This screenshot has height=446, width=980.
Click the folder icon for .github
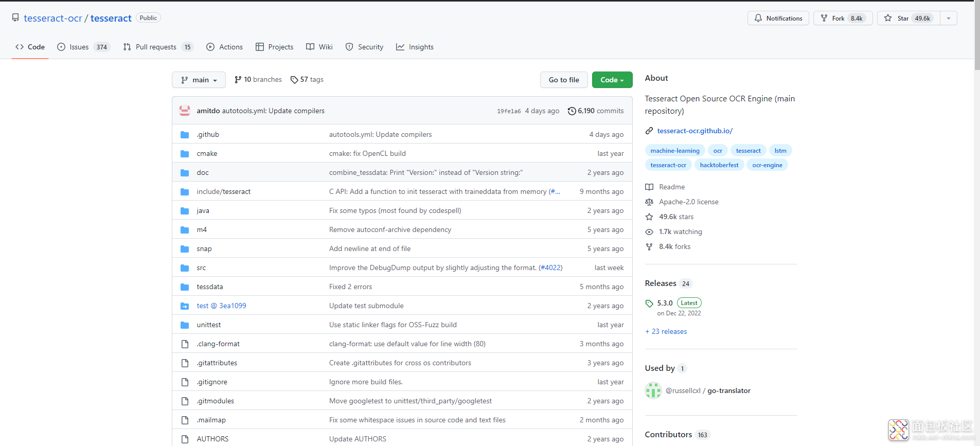pos(185,135)
